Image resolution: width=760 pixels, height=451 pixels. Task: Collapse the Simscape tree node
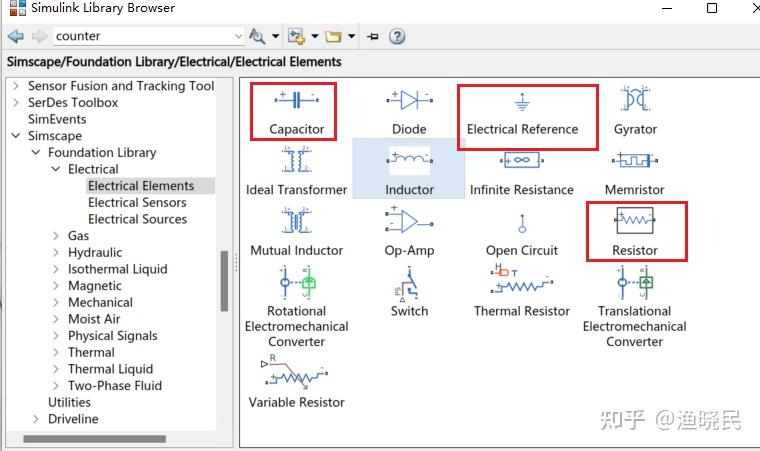(16, 136)
